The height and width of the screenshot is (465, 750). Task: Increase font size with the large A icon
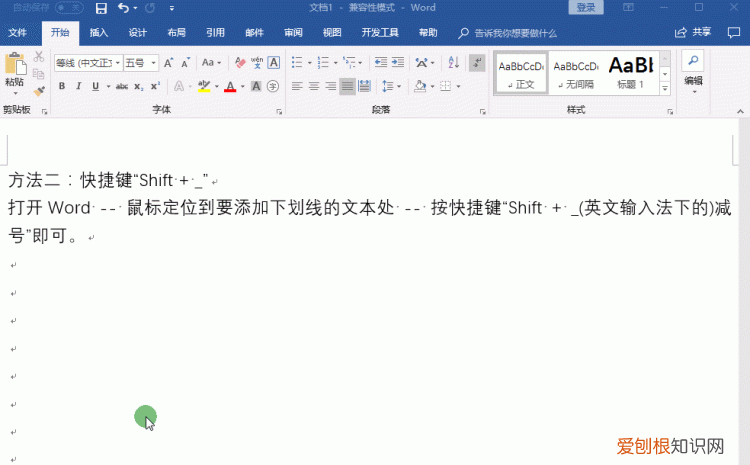pos(168,63)
